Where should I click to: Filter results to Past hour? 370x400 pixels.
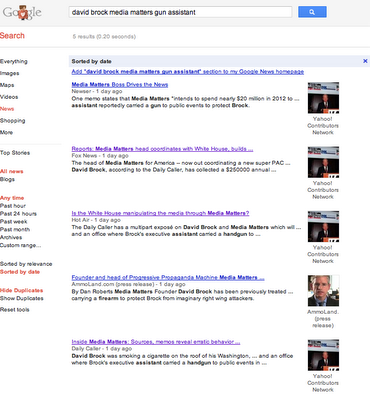pyautogui.click(x=13, y=206)
